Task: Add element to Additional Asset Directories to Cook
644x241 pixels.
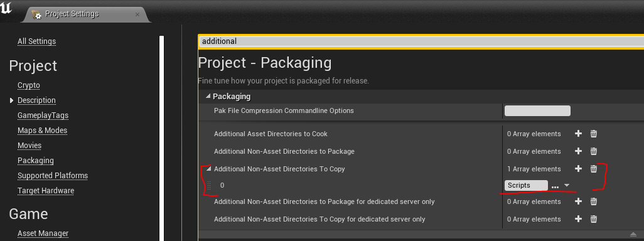Action: pos(578,134)
